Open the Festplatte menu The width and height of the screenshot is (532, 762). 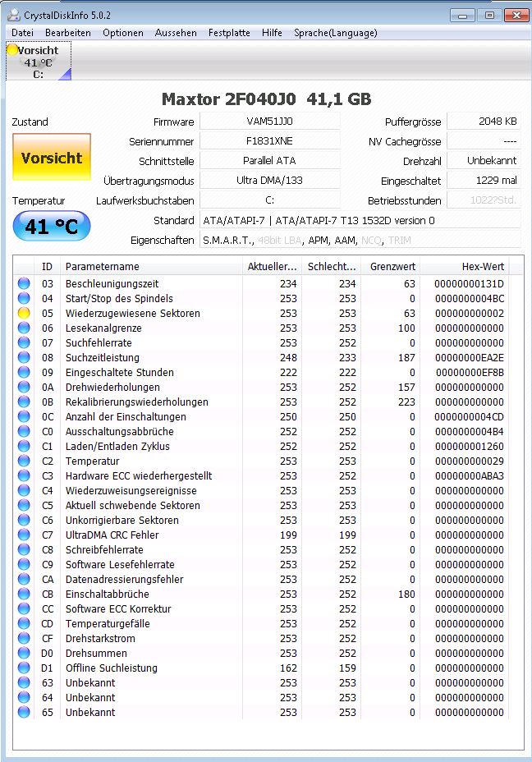pos(229,33)
